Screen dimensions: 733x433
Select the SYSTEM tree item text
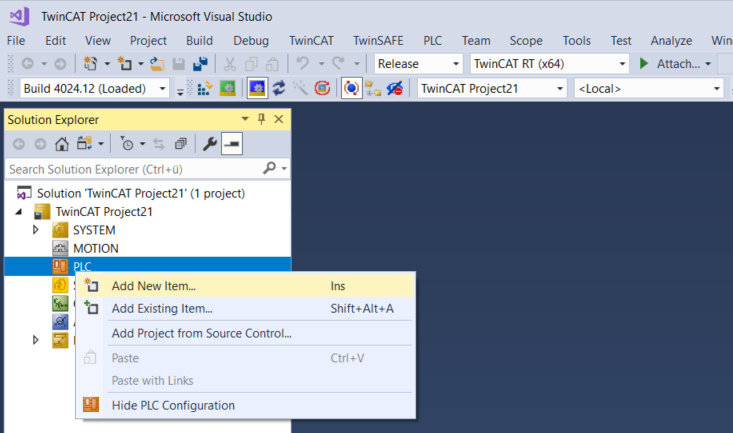[94, 230]
